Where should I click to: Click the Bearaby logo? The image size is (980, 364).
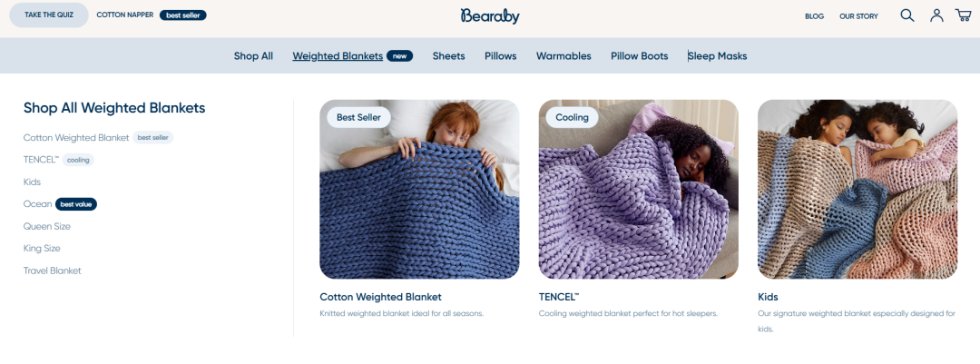pyautogui.click(x=490, y=15)
